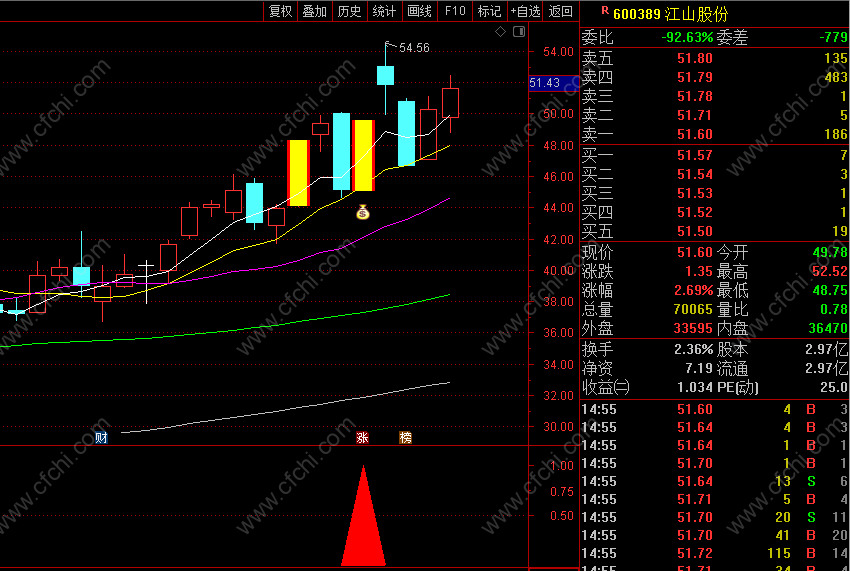Click the 最高 value 52.52

tap(830, 271)
